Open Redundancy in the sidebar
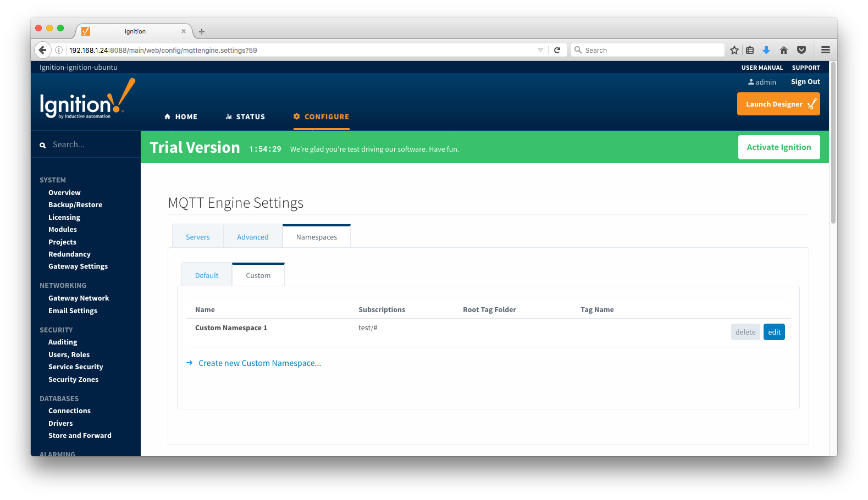 click(69, 254)
